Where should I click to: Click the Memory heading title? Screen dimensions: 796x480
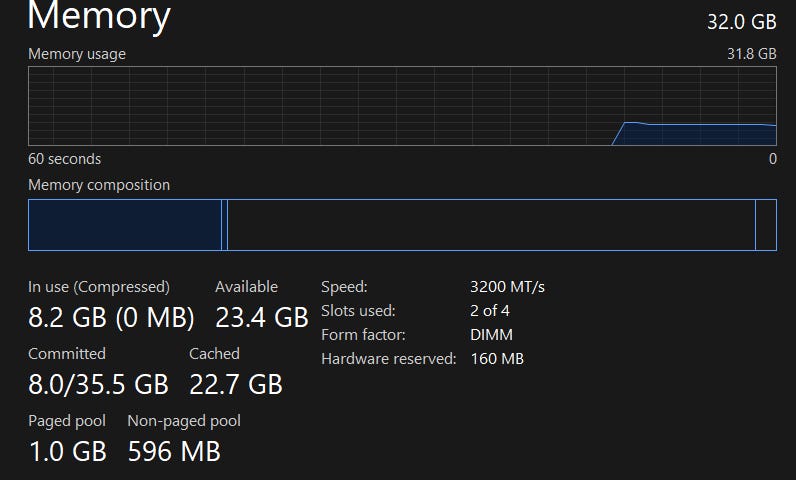pos(99,17)
